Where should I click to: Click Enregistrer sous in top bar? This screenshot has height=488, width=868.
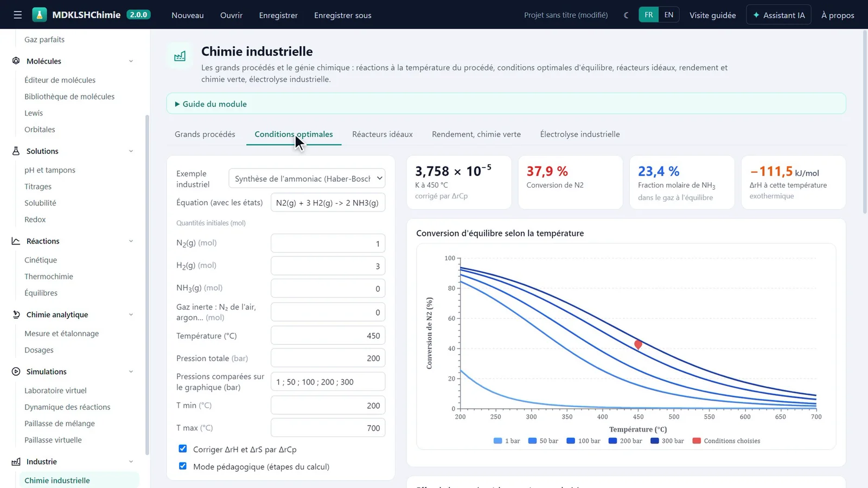click(x=343, y=15)
